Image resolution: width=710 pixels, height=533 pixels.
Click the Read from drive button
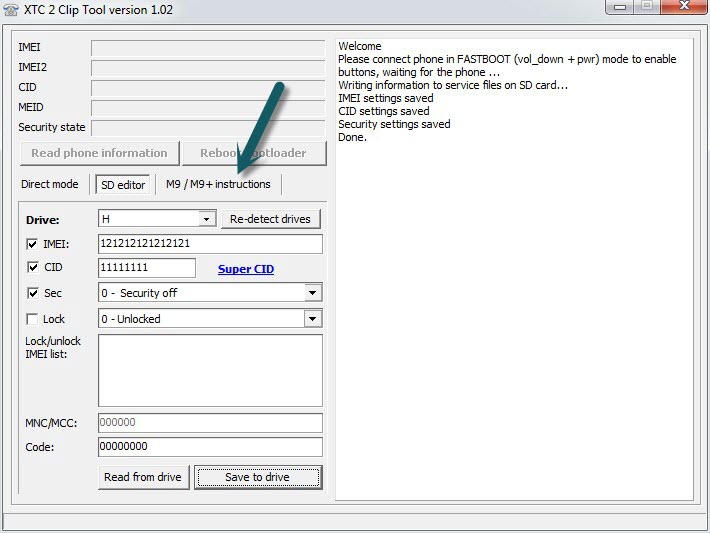point(143,477)
